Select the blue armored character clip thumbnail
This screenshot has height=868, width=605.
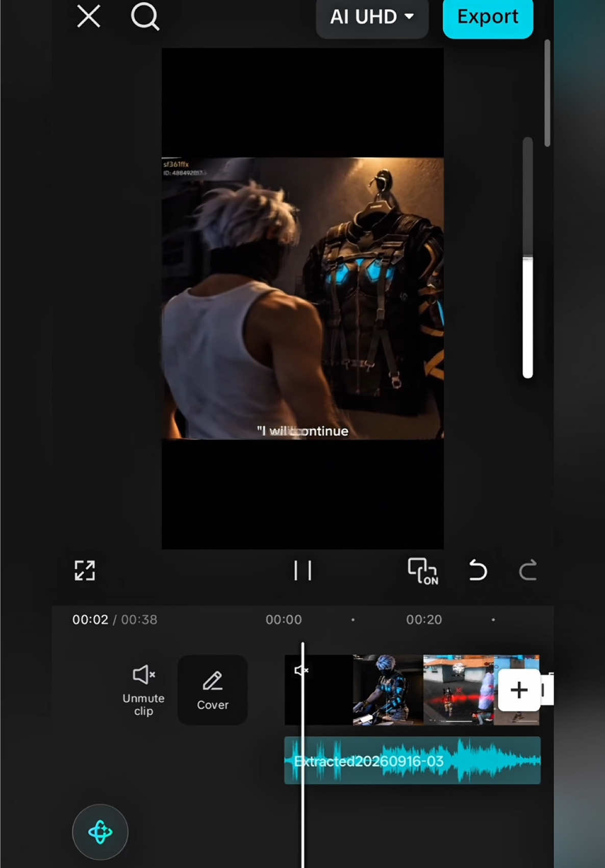click(388, 690)
